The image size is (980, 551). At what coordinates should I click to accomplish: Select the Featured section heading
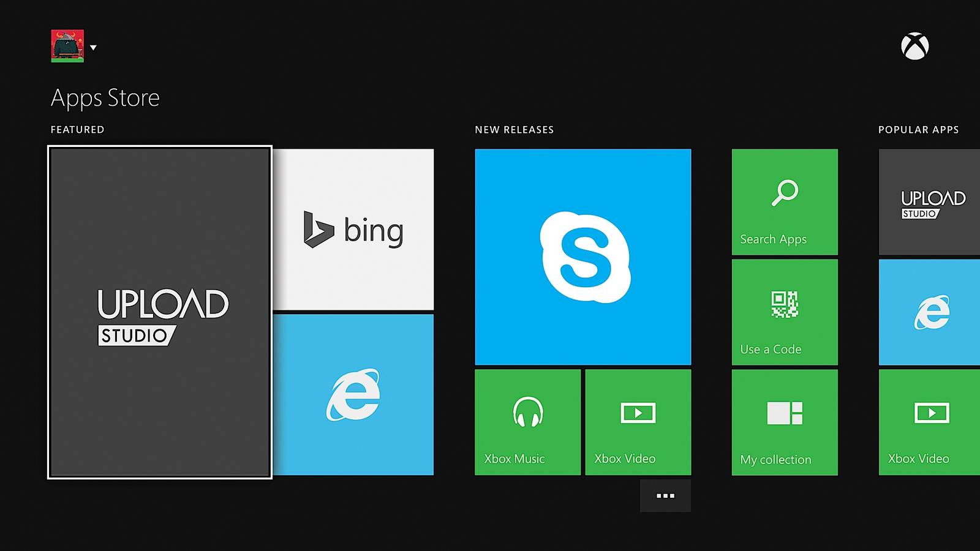coord(77,129)
